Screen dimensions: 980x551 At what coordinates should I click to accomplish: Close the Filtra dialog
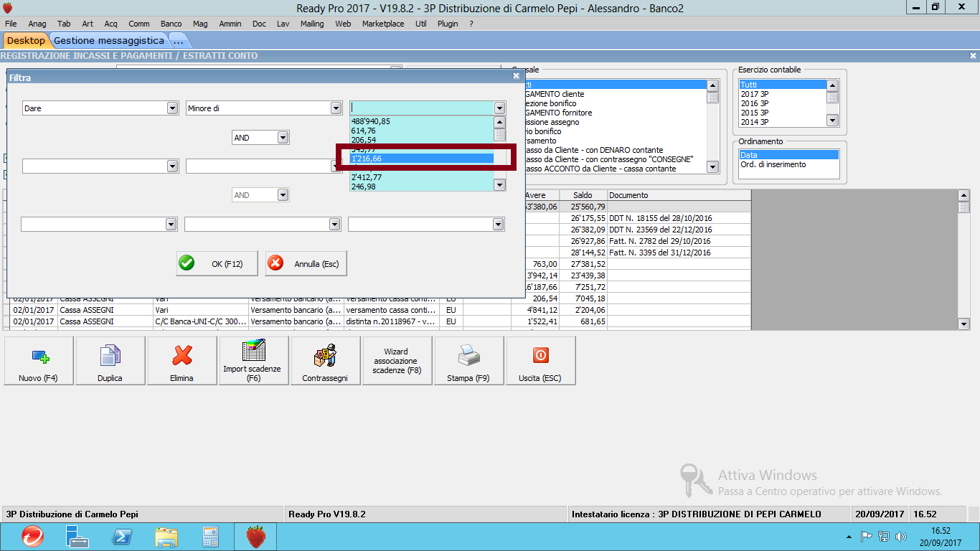click(x=516, y=75)
